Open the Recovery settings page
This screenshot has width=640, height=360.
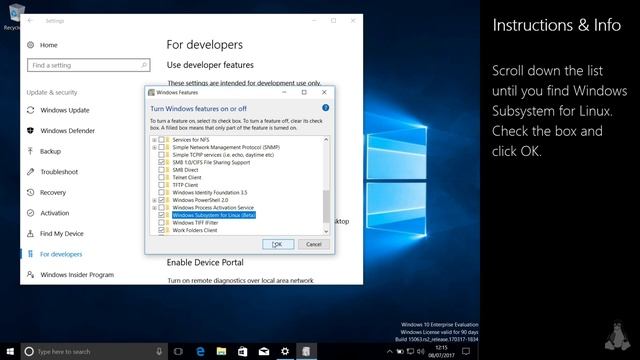(x=53, y=192)
